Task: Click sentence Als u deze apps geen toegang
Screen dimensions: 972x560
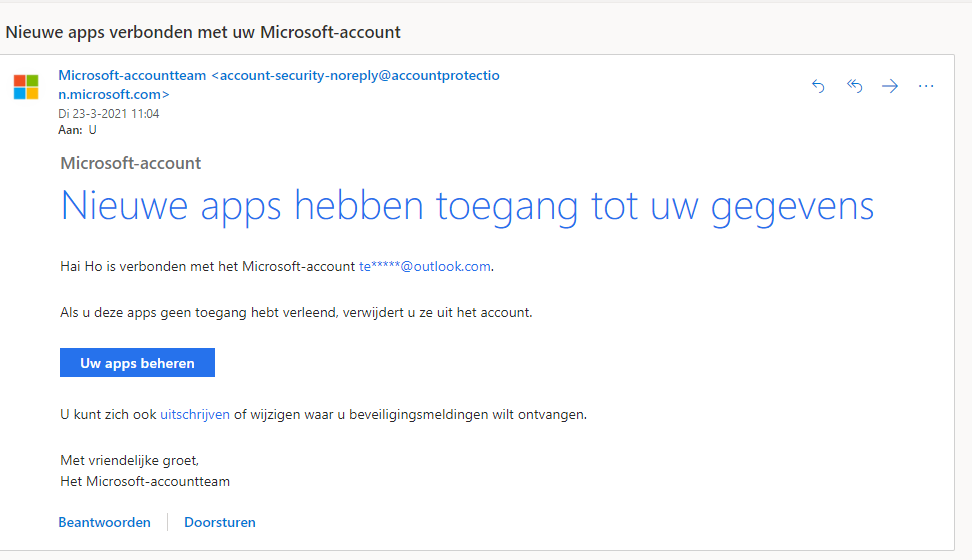Action: (296, 313)
